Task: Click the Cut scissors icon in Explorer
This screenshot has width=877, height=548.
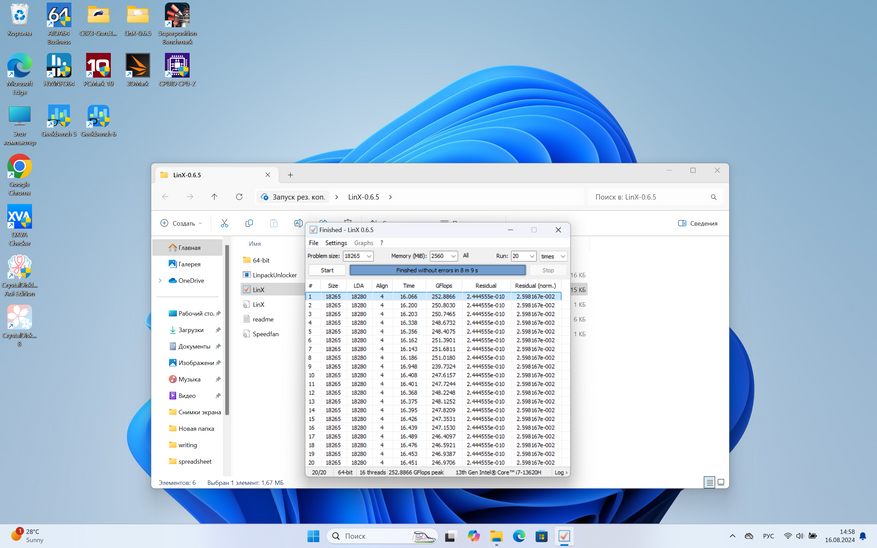Action: 224,223
